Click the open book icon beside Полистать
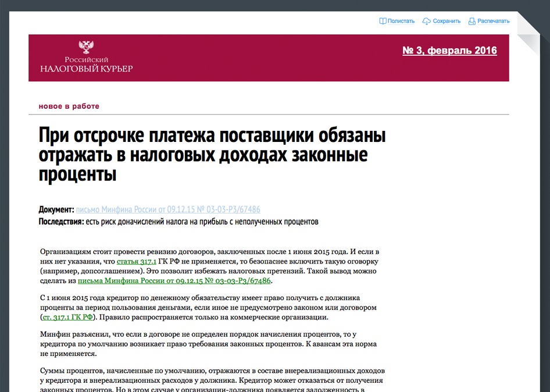550x392 pixels. (383, 21)
